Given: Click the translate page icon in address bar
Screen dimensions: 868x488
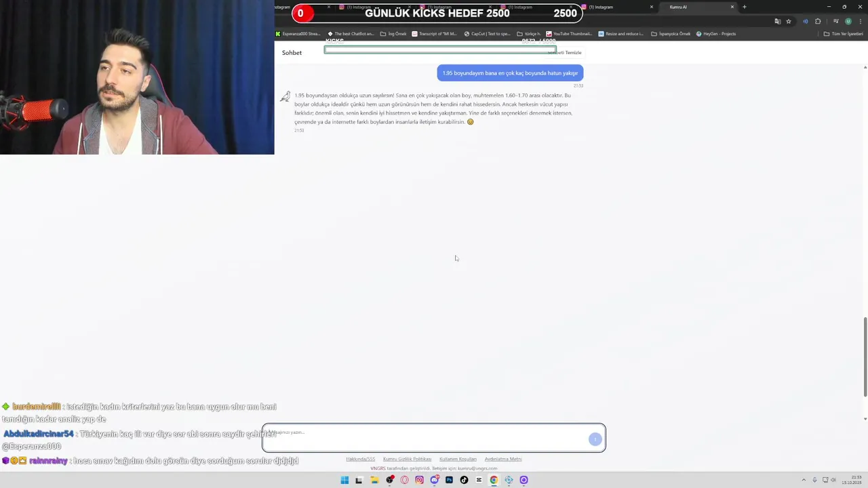Looking at the screenshot, I should point(777,21).
